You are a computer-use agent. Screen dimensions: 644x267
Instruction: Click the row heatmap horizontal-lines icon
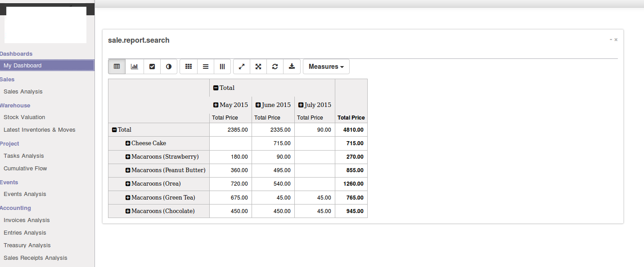[206, 67]
